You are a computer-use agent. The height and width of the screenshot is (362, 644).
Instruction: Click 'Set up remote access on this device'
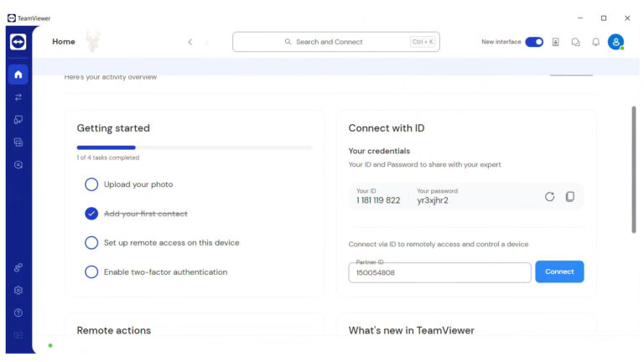coord(172,242)
